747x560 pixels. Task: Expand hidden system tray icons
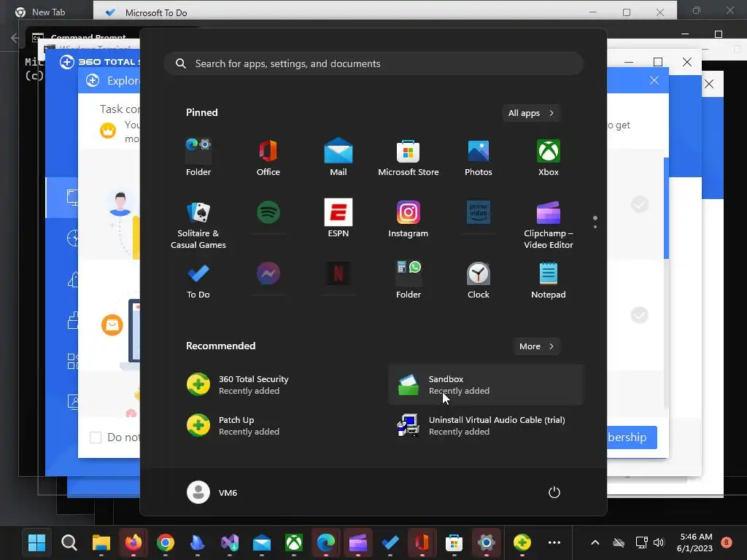tap(595, 542)
